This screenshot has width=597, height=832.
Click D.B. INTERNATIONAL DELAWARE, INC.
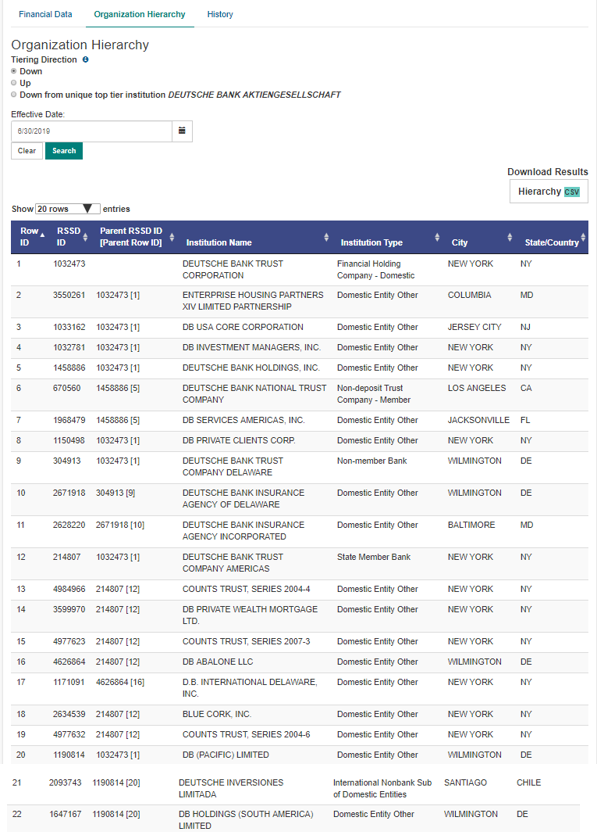click(x=249, y=688)
